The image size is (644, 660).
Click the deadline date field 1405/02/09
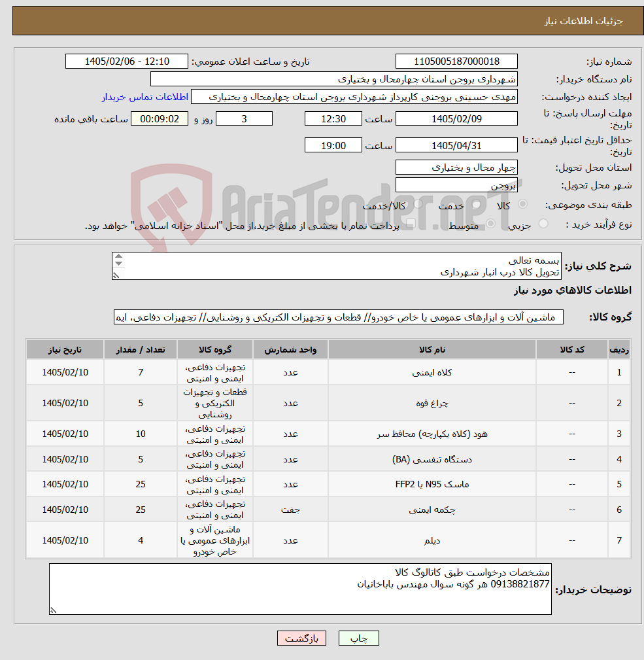pyautogui.click(x=456, y=118)
